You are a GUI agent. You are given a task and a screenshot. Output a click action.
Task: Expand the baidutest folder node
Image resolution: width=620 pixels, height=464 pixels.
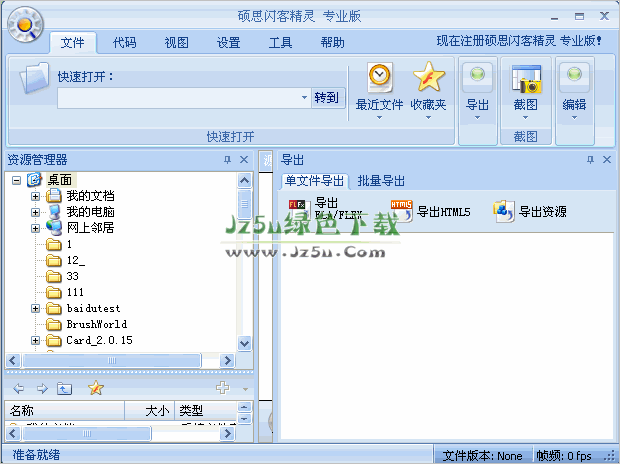(35, 309)
